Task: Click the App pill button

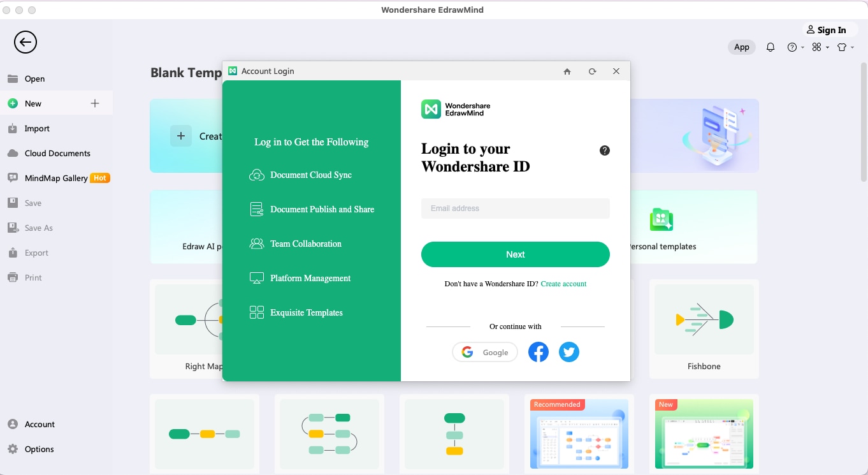Action: pos(742,47)
